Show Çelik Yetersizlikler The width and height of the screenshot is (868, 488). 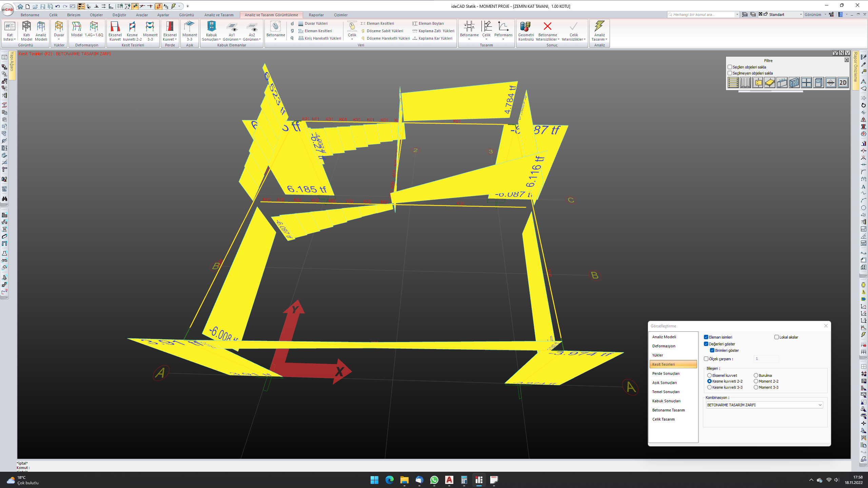(x=574, y=31)
